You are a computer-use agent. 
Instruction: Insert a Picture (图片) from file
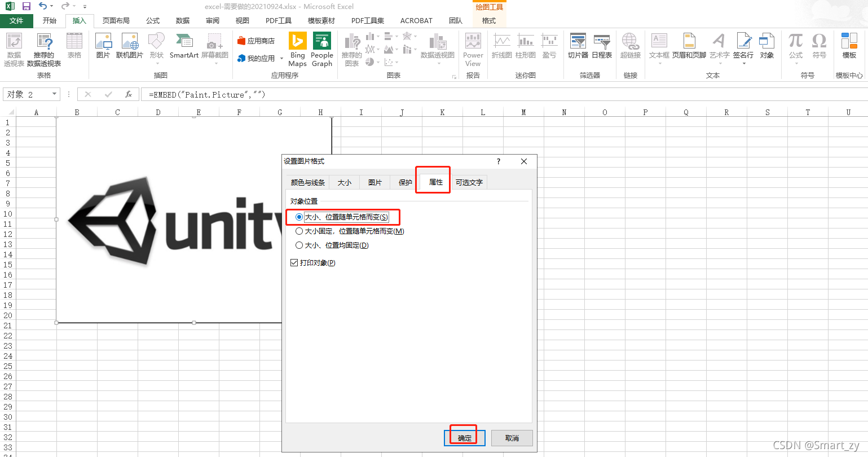click(x=103, y=46)
